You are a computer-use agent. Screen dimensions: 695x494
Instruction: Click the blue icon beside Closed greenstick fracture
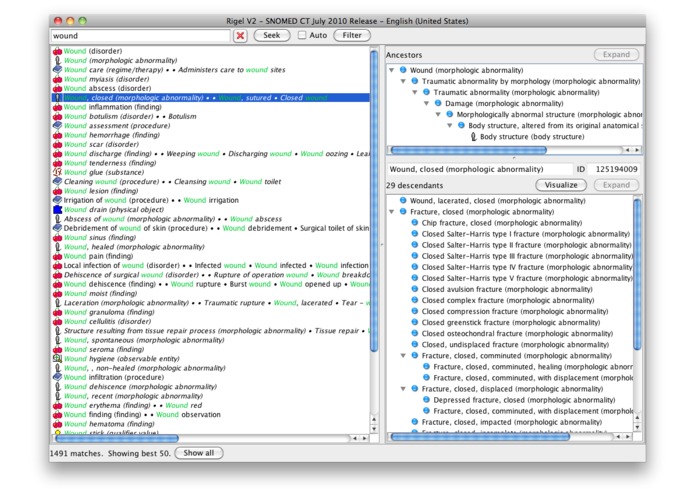pyautogui.click(x=414, y=322)
